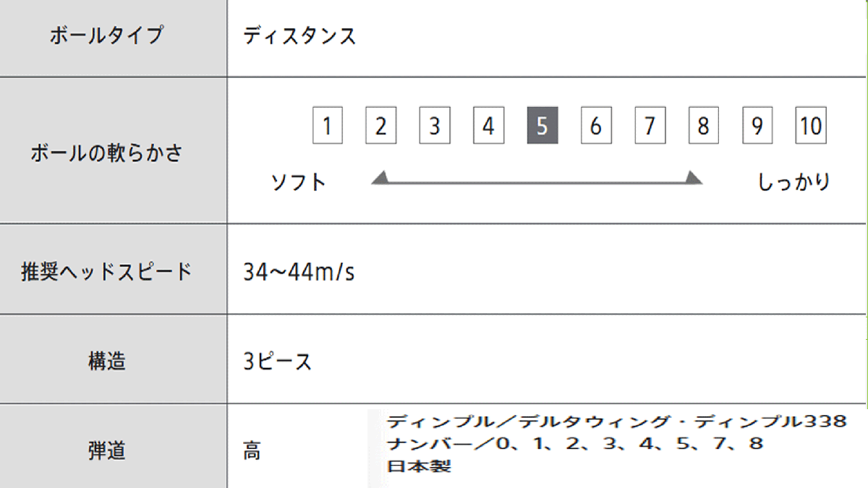Click the 推奨ヘッドスピード row header
This screenshot has height=488, width=868.
107,271
